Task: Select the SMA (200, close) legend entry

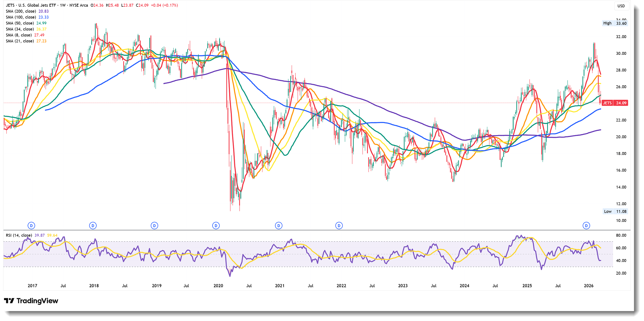Action: click(x=21, y=11)
